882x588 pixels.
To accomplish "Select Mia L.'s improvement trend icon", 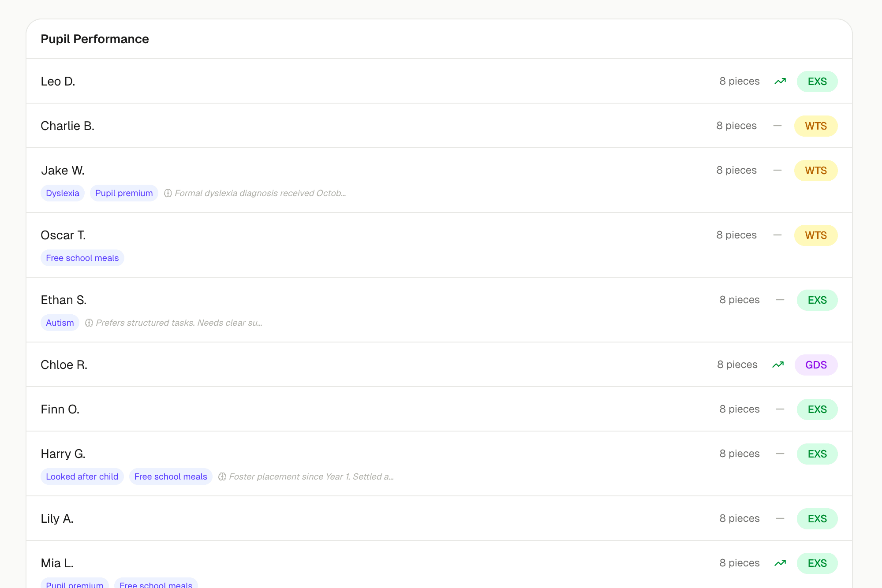I will [780, 563].
